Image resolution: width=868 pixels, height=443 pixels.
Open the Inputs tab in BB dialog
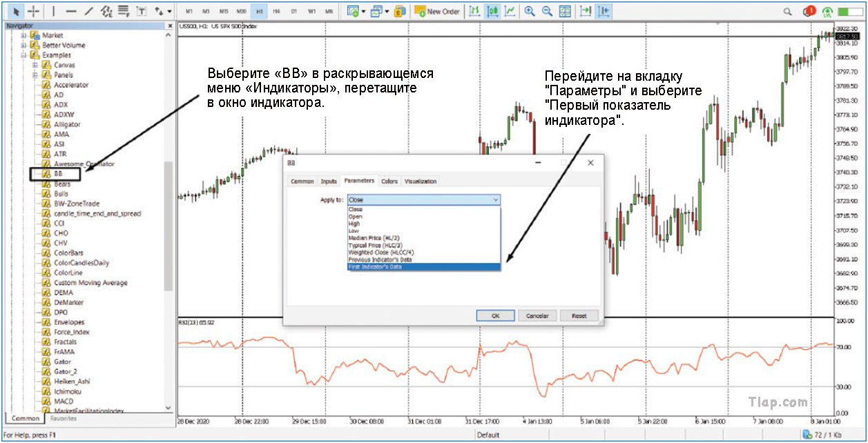pyautogui.click(x=329, y=181)
